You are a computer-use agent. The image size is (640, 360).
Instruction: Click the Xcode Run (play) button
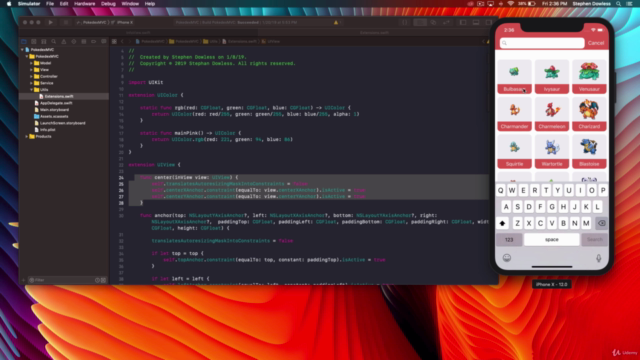pyautogui.click(x=51, y=22)
